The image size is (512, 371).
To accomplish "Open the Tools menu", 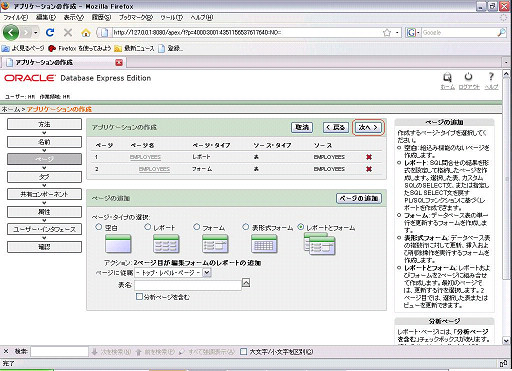I will [x=171, y=17].
